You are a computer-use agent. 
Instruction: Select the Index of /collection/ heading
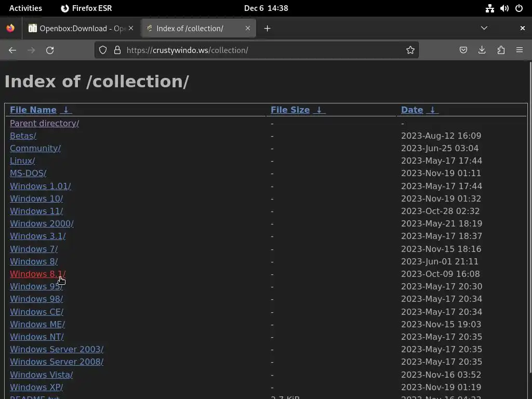tap(97, 82)
